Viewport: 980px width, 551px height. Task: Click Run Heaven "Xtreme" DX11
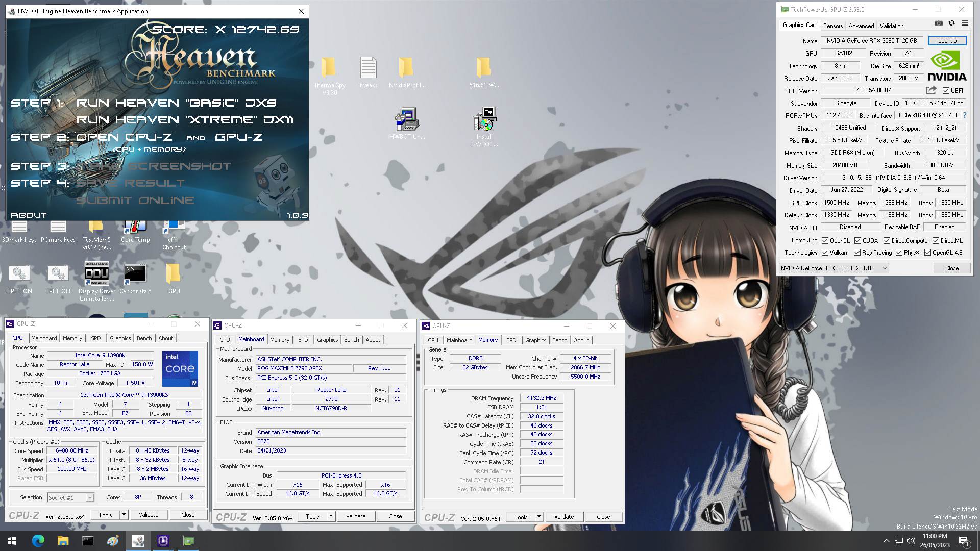point(185,120)
